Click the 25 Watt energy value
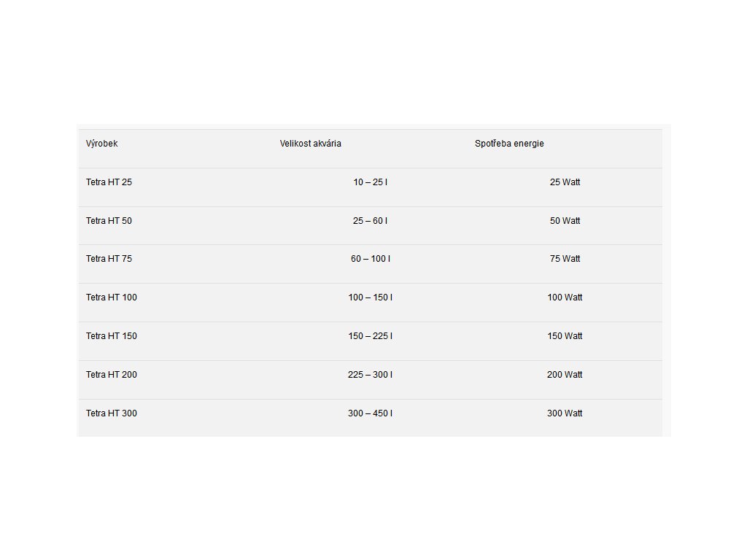Screen dimensions: 747x560 565,182
